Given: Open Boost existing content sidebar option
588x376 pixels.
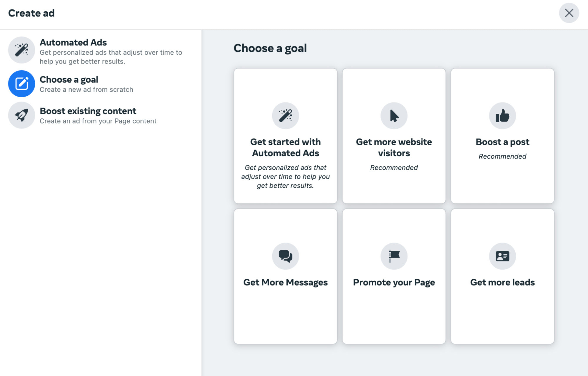Looking at the screenshot, I should (x=88, y=111).
